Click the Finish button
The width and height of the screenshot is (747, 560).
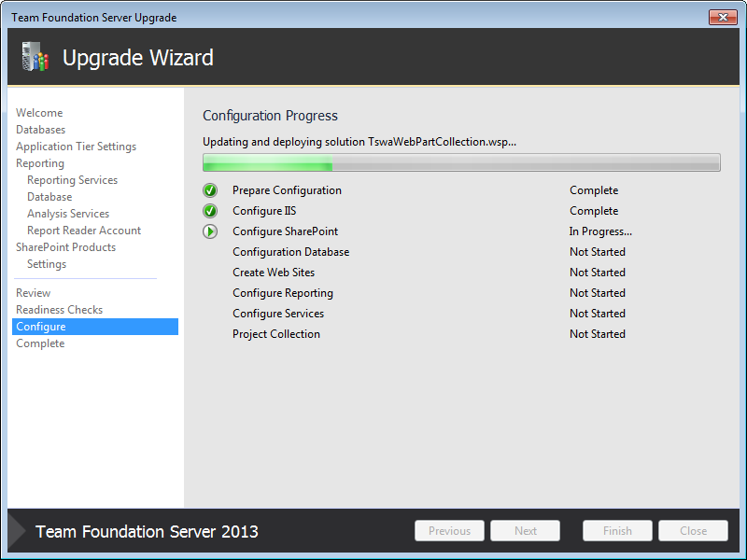[617, 531]
